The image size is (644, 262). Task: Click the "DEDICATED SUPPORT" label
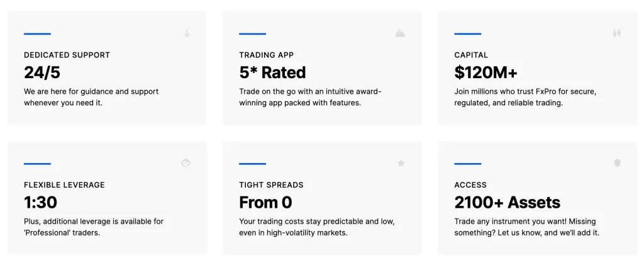[x=67, y=55]
